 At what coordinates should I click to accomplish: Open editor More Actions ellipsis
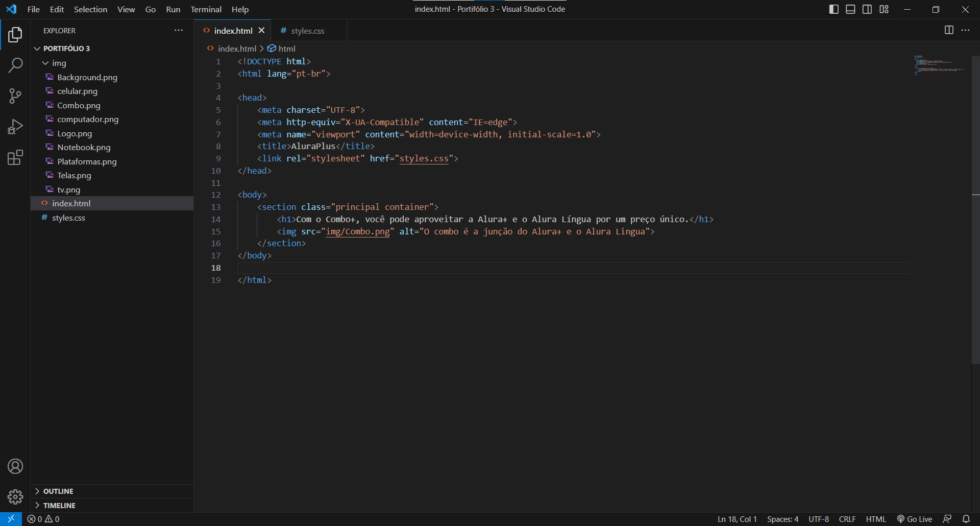[965, 30]
